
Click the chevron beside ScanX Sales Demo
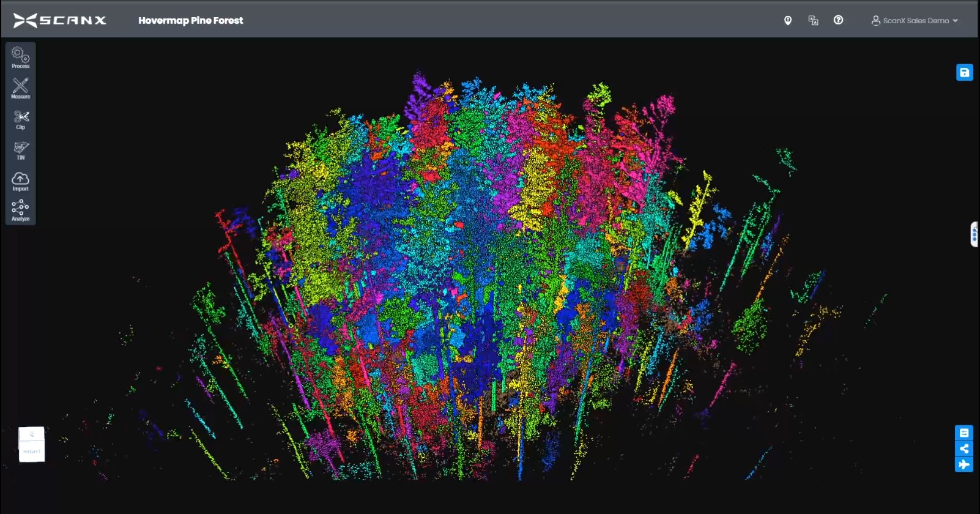(956, 21)
